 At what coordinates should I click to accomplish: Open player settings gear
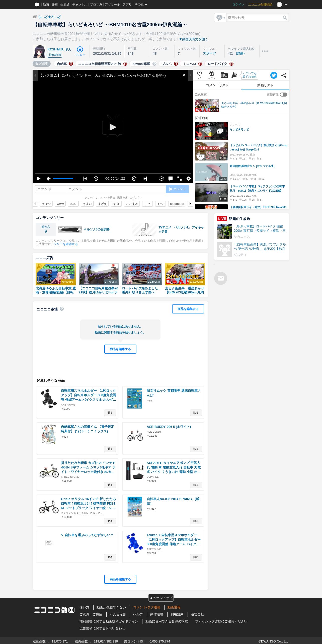pos(189,179)
